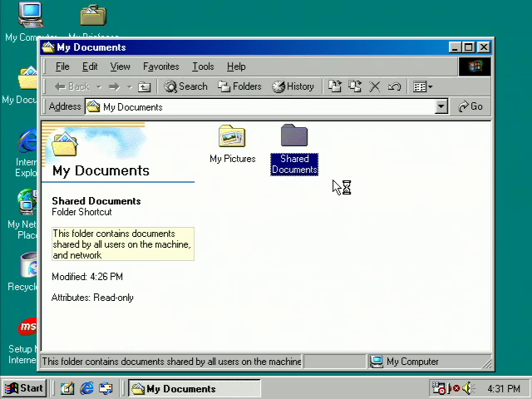This screenshot has height=399, width=532.
Task: Click the yellow folder description box
Action: tap(123, 244)
